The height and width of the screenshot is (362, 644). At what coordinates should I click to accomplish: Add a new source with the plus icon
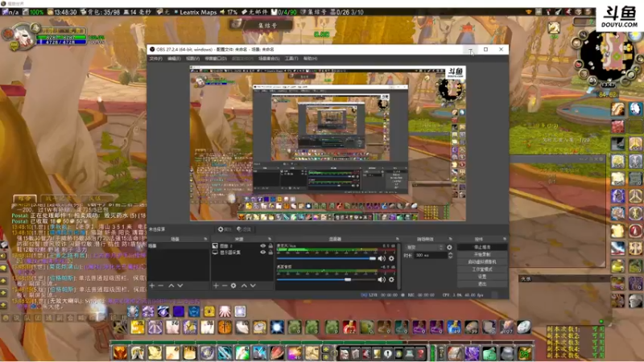tap(216, 286)
